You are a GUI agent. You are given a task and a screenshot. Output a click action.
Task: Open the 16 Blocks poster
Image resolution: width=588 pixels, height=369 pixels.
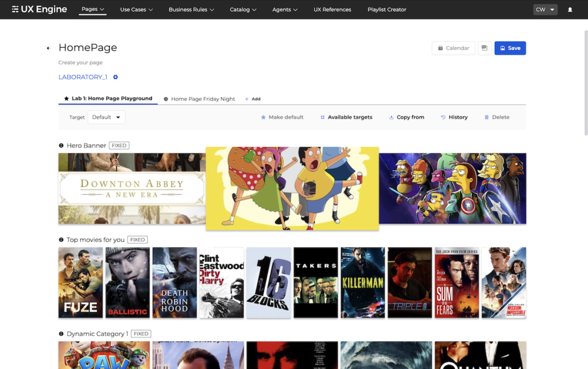[269, 282]
